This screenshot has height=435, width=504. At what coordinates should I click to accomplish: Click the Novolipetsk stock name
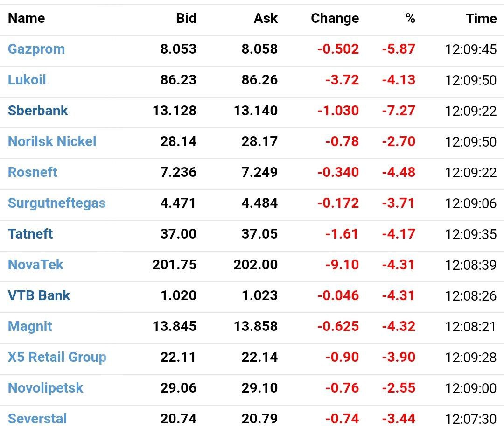point(45,388)
